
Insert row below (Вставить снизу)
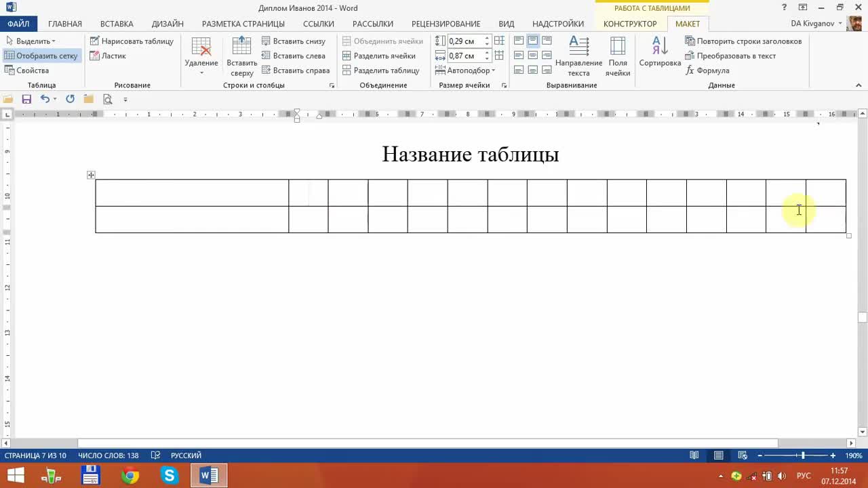pos(294,41)
